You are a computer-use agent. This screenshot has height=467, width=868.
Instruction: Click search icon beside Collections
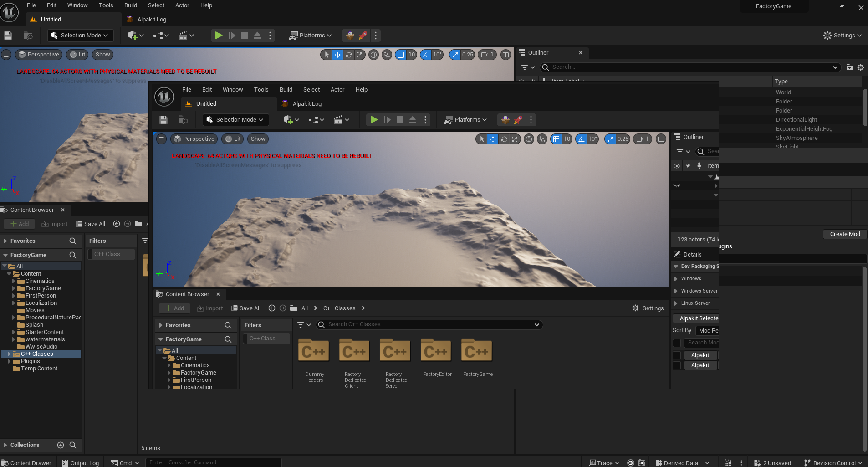[73, 445]
